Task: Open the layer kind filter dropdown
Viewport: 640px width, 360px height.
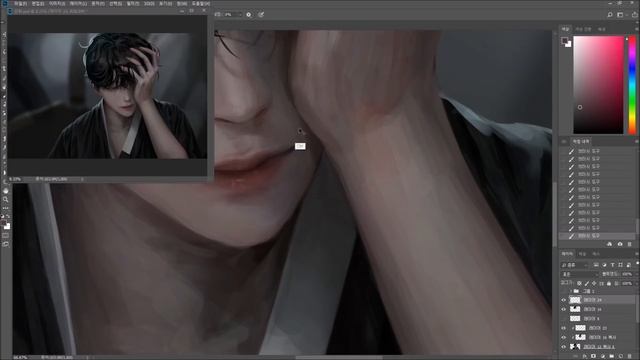Action: (575, 265)
